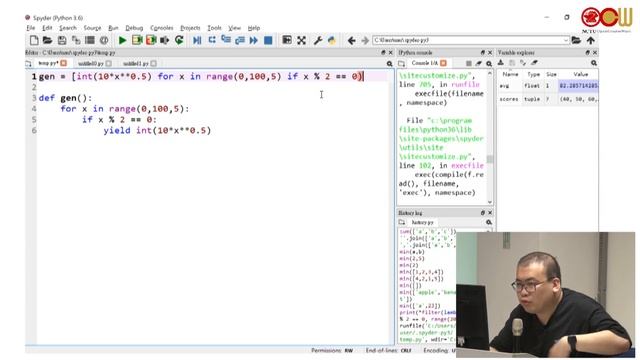The width and height of the screenshot is (640, 360).
Task: Continue execution until next breakpoint
Action: (x=253, y=40)
